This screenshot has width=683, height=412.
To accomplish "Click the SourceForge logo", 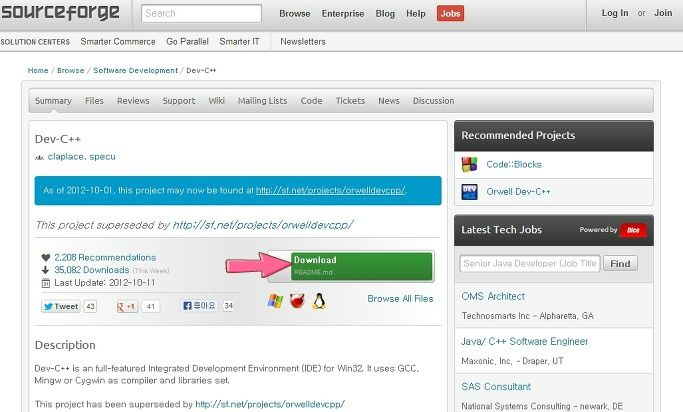I will click(x=60, y=13).
